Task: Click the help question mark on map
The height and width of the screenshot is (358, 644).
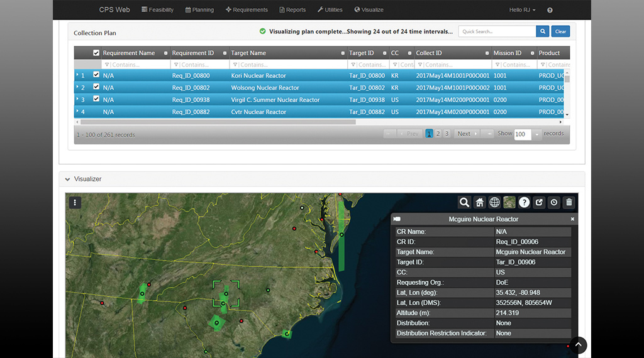Action: pyautogui.click(x=524, y=202)
